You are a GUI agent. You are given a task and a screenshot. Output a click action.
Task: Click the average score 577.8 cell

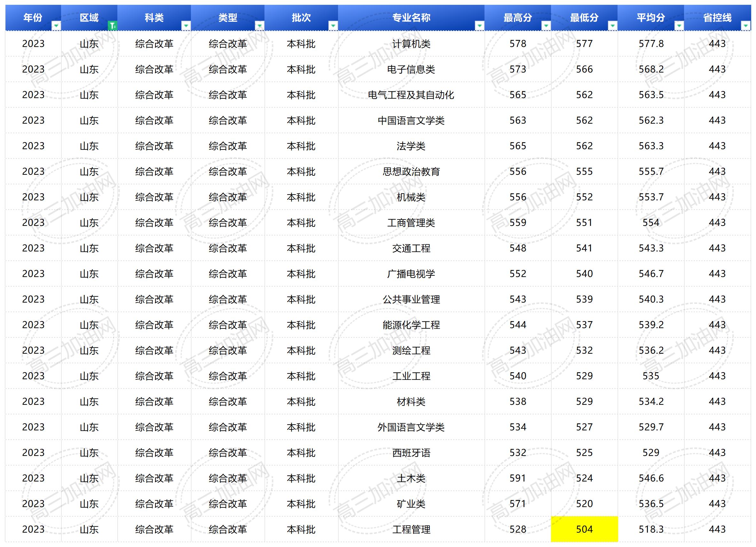pos(651,44)
